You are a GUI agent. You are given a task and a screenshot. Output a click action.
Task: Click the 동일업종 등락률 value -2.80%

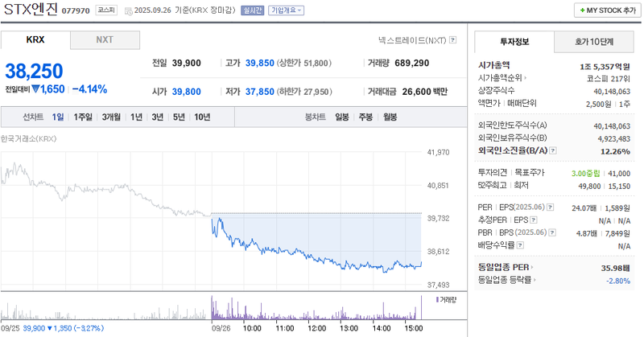pyautogui.click(x=618, y=281)
